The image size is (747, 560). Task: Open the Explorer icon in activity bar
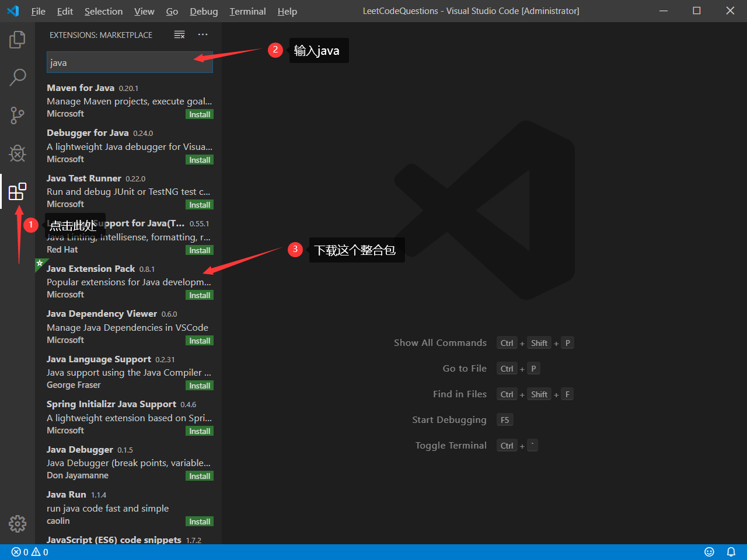click(17, 39)
